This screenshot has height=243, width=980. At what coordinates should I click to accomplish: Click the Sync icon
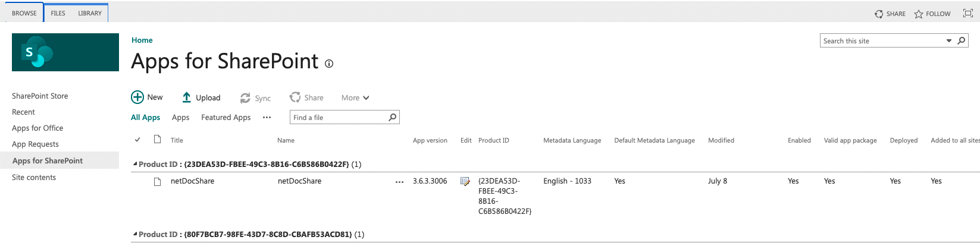pyautogui.click(x=245, y=98)
